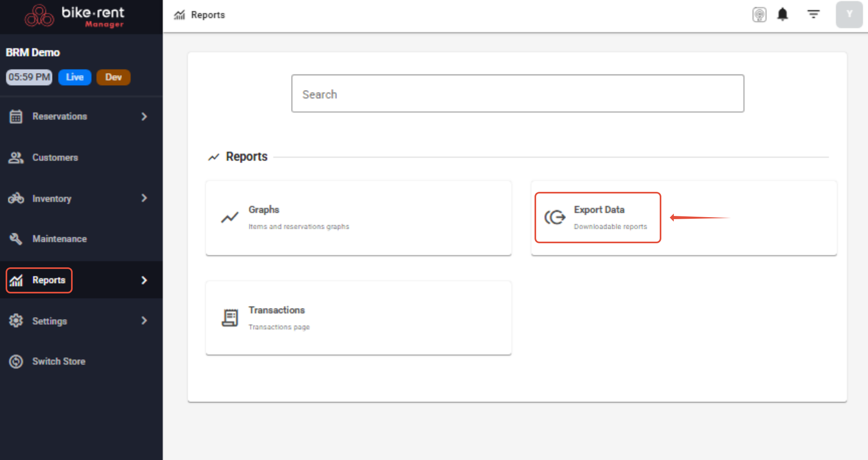
Task: Click the Transactions receipt icon
Action: (230, 318)
